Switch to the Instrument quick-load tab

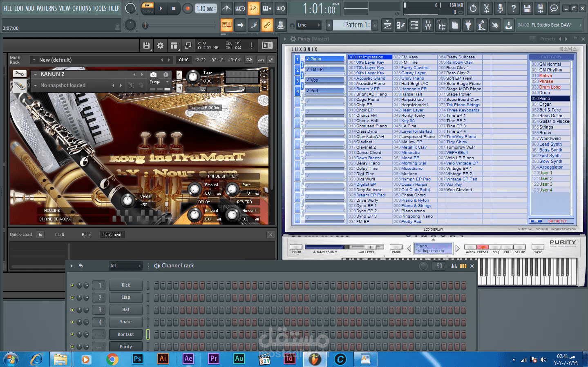pyautogui.click(x=112, y=235)
